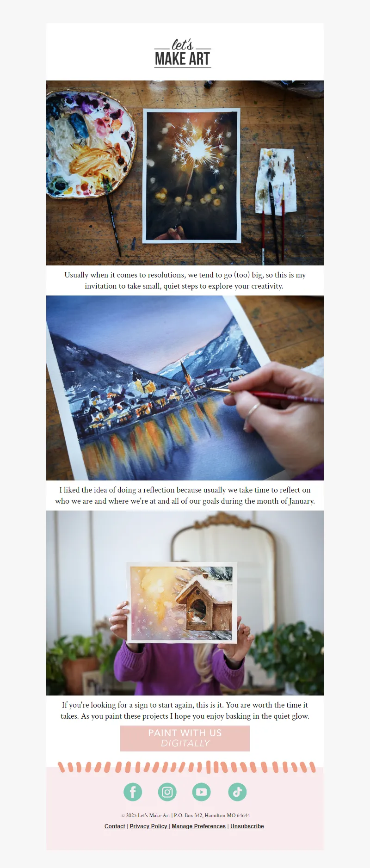
Task: Tap the TikTok icon in footer
Action: tap(237, 792)
